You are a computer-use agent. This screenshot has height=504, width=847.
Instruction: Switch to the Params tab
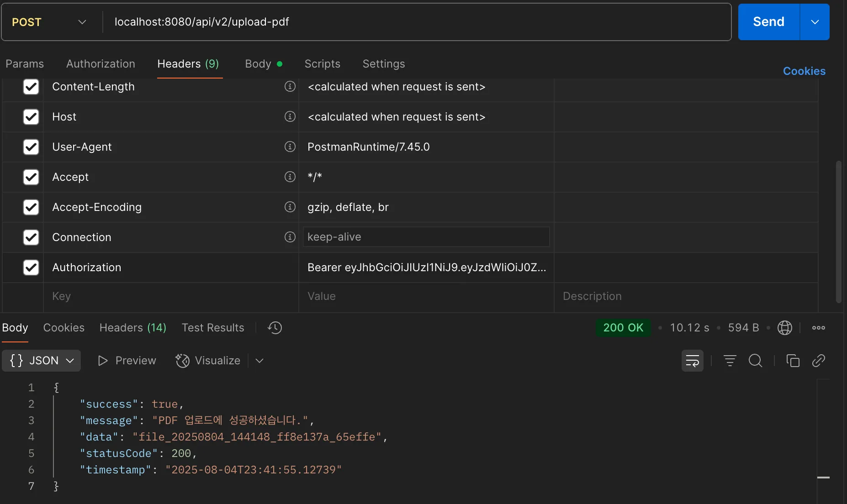25,64
